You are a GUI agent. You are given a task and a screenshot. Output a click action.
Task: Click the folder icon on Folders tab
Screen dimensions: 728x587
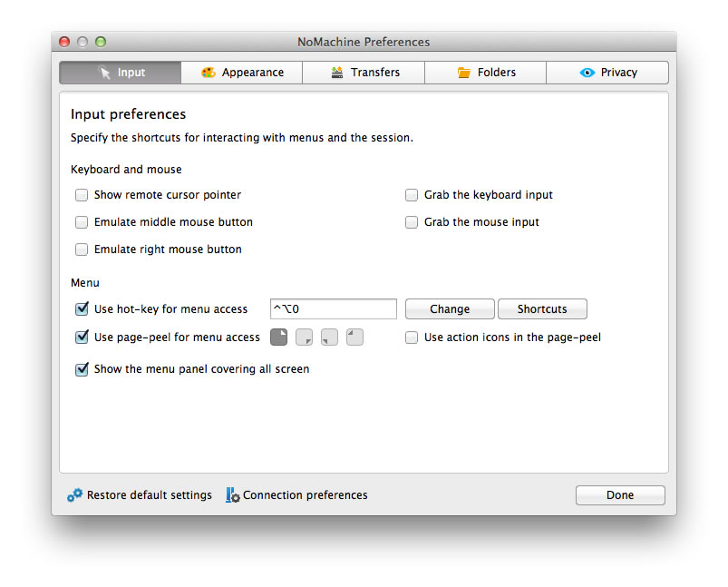464,73
